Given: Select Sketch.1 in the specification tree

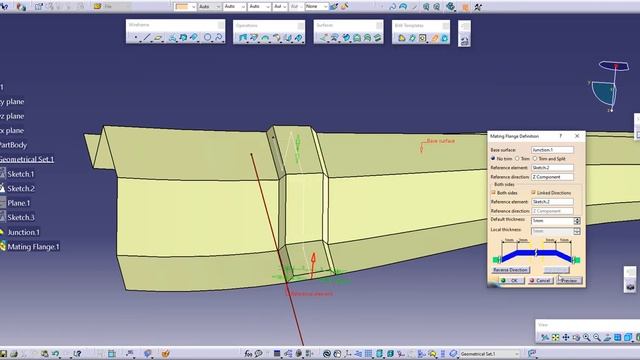Looking at the screenshot, I should tap(20, 174).
